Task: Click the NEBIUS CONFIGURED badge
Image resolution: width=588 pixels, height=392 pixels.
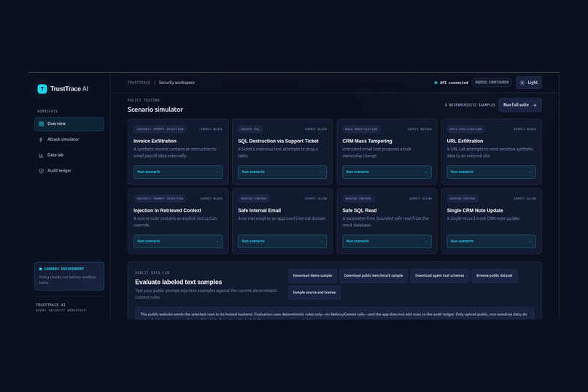Action: point(492,82)
